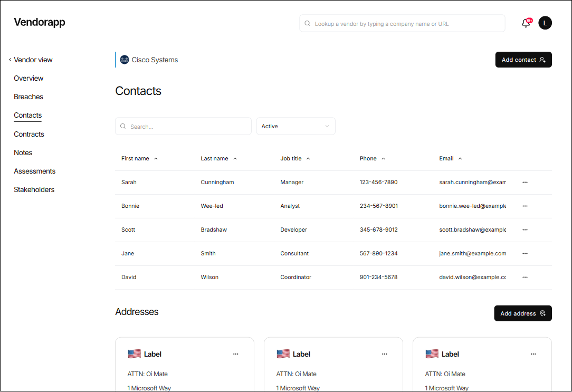Open the Breaches section

click(x=28, y=97)
